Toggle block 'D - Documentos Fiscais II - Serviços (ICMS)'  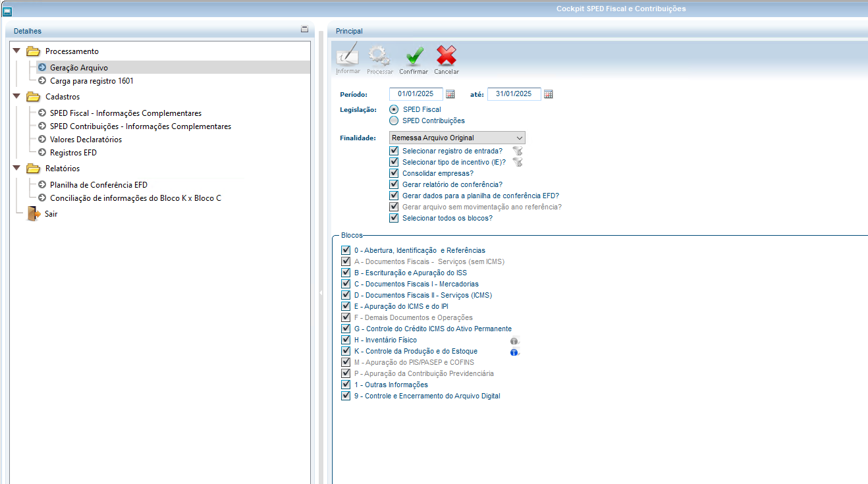(x=346, y=295)
